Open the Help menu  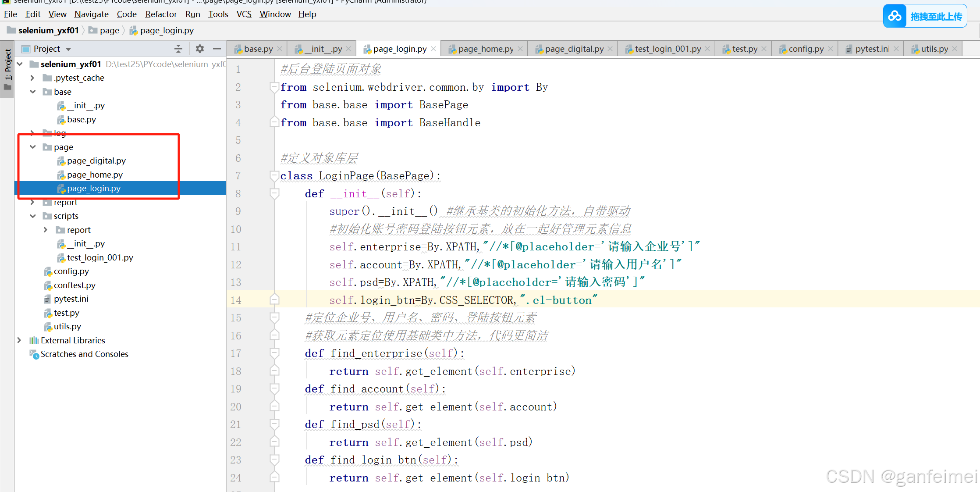point(307,14)
